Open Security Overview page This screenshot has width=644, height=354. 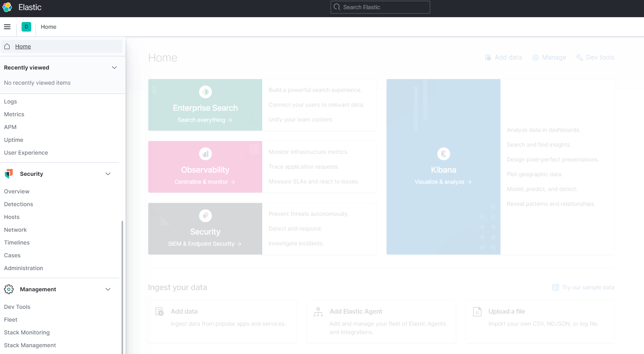tap(17, 191)
